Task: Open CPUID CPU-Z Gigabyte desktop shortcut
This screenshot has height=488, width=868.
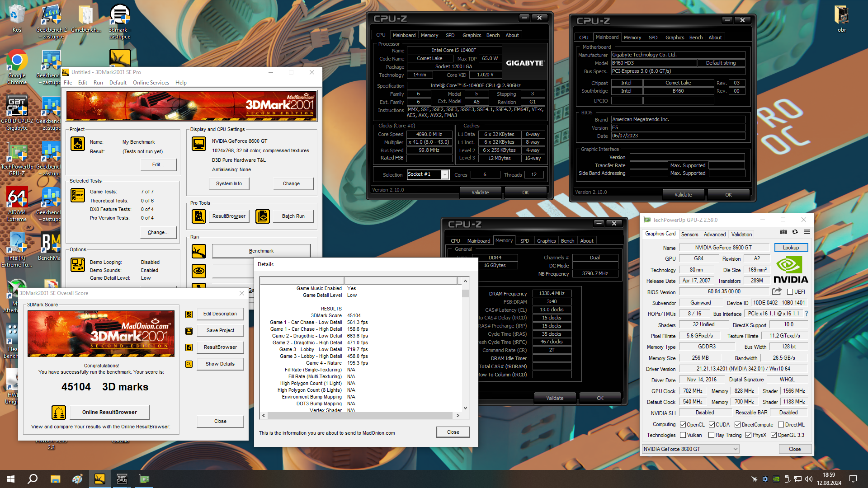Action: [17, 113]
